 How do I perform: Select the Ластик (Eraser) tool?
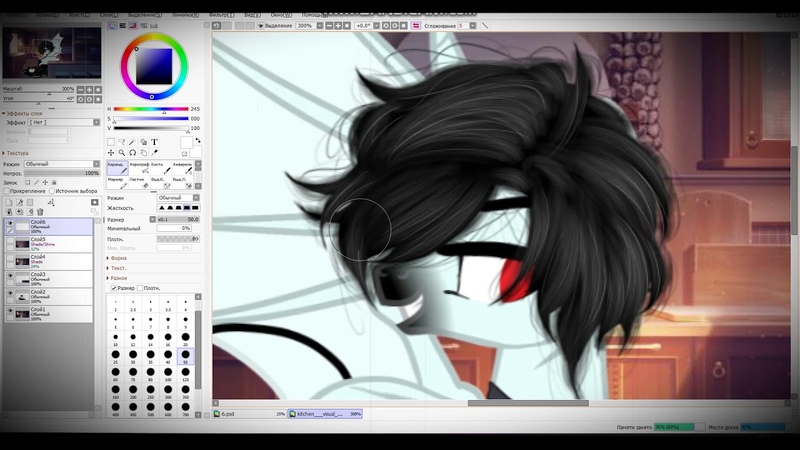point(139,183)
